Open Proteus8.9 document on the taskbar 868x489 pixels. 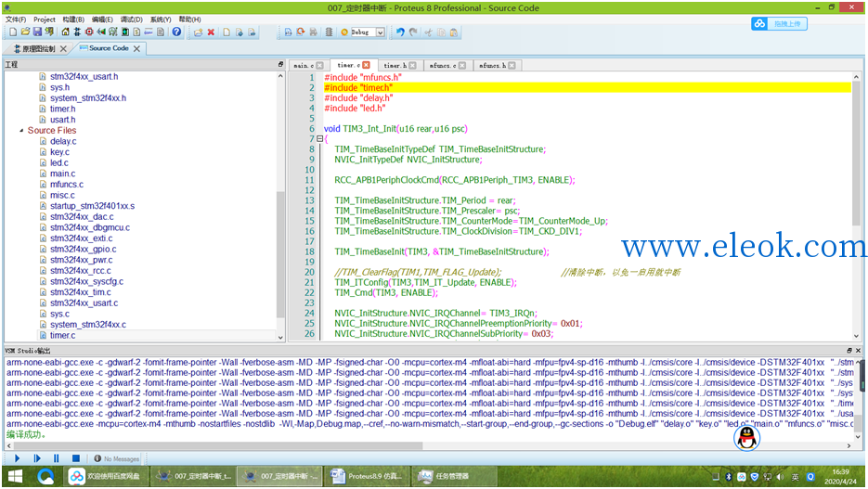pos(367,476)
